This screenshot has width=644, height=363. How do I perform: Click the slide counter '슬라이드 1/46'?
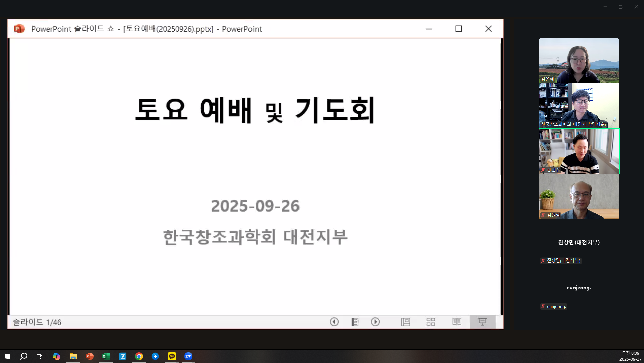[37, 322]
